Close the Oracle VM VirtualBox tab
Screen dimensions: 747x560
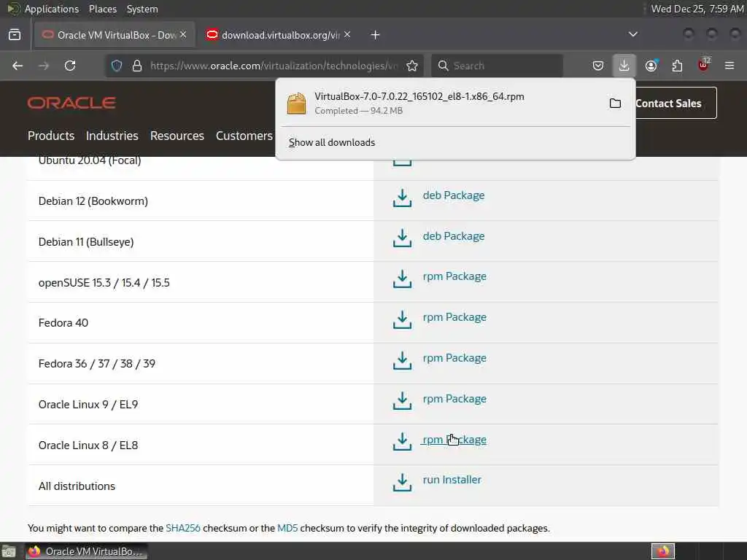[x=183, y=34]
